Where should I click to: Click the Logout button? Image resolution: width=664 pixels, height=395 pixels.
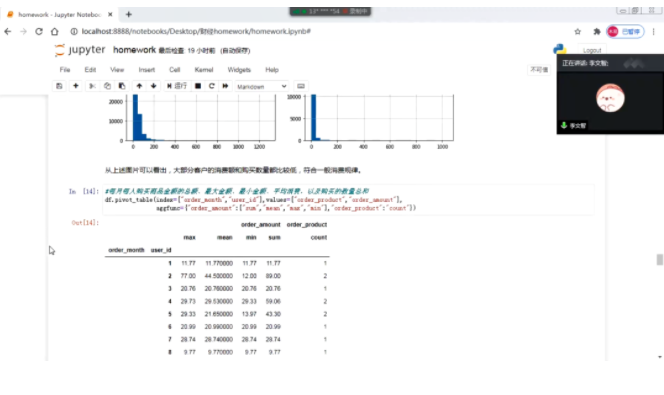[592, 50]
